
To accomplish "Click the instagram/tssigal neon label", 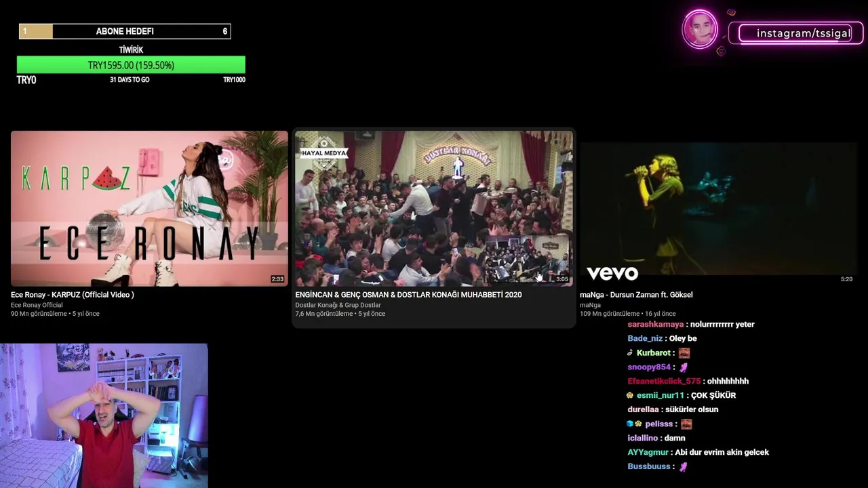I will pyautogui.click(x=795, y=33).
